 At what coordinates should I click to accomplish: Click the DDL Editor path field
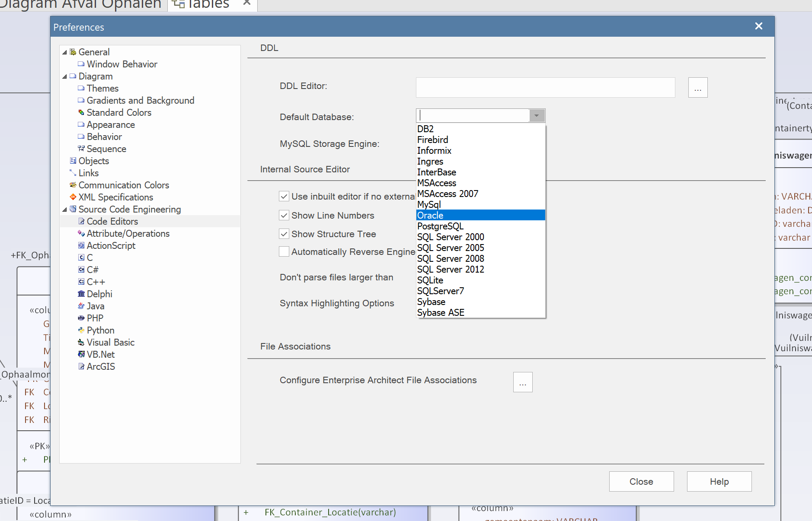click(x=545, y=88)
